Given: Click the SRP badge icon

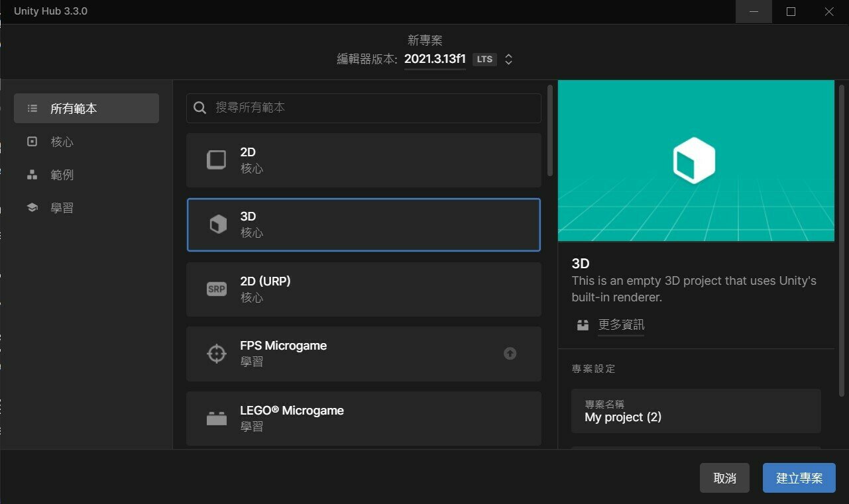Looking at the screenshot, I should (x=217, y=289).
